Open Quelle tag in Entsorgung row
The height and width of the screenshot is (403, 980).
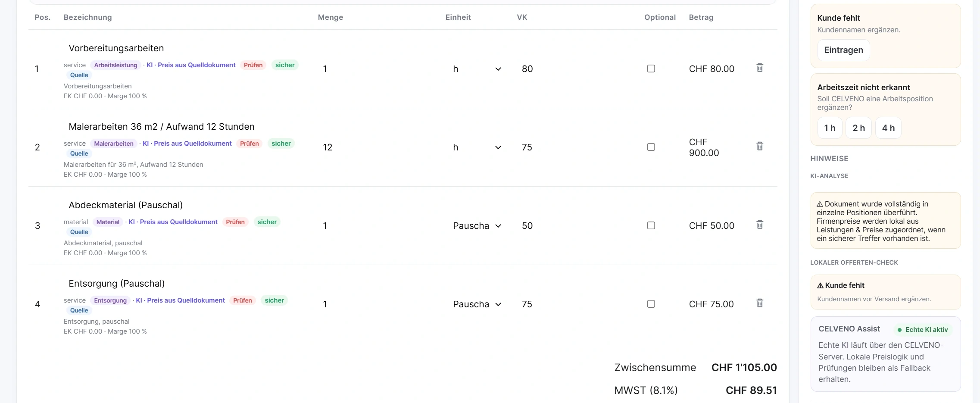click(x=79, y=310)
